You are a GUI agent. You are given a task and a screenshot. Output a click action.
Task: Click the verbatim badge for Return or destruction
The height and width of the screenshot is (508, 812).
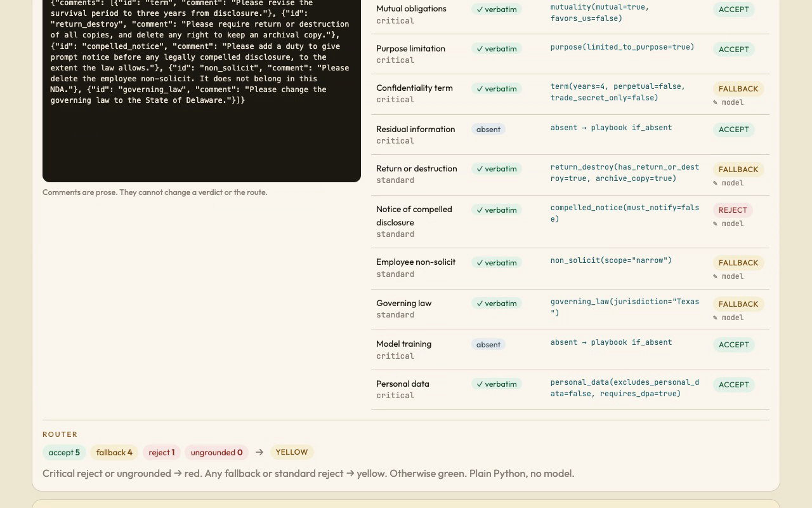pos(497,169)
